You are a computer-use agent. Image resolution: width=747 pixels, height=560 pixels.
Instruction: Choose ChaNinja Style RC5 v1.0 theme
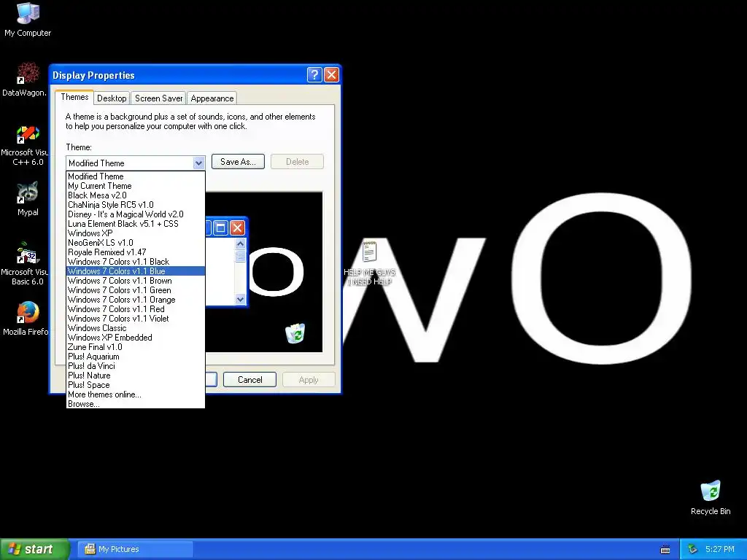point(135,205)
